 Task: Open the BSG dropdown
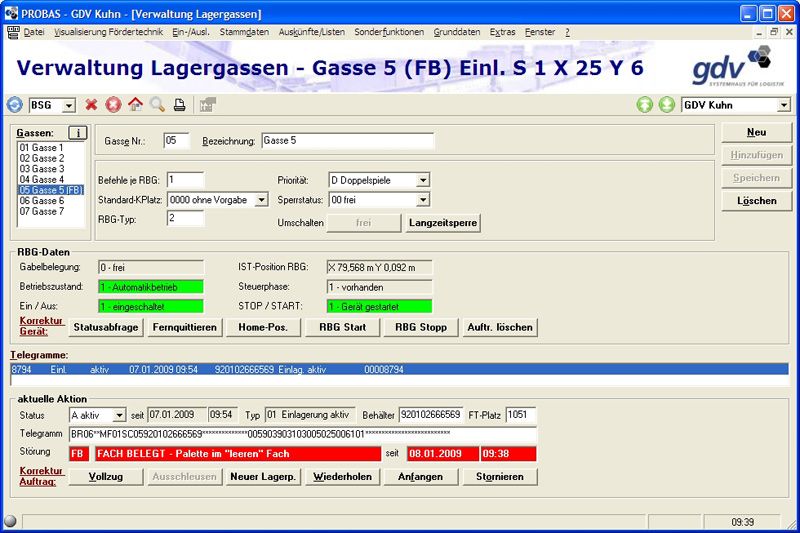click(x=69, y=106)
